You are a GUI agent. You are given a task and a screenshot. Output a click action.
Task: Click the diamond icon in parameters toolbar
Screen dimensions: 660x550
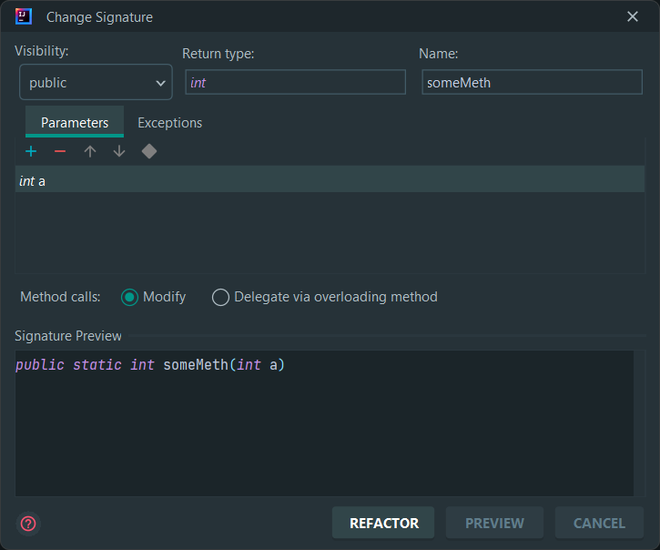coord(149,151)
